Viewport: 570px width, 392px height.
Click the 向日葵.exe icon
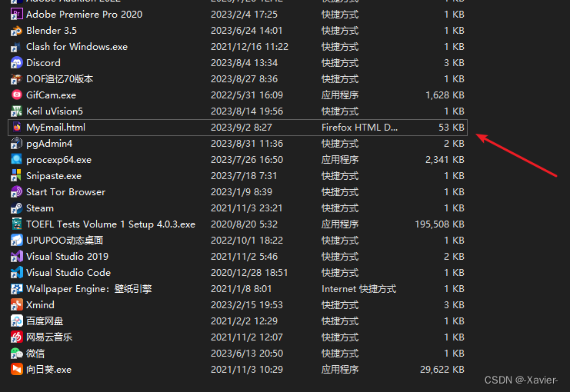click(16, 370)
